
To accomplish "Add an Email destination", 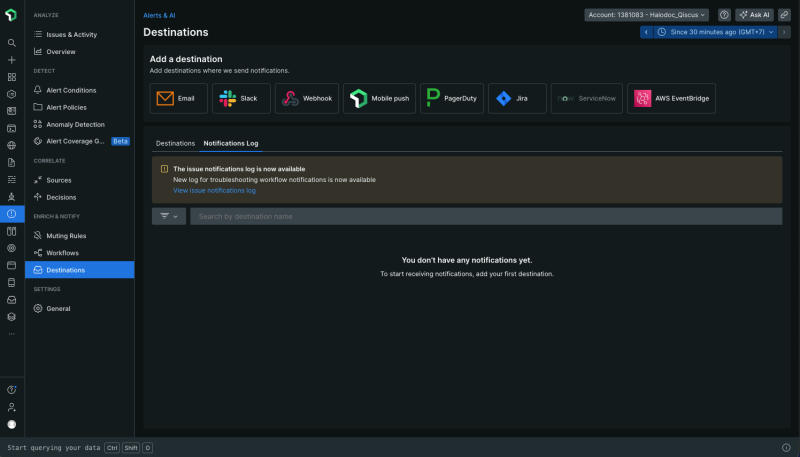I will 179,98.
